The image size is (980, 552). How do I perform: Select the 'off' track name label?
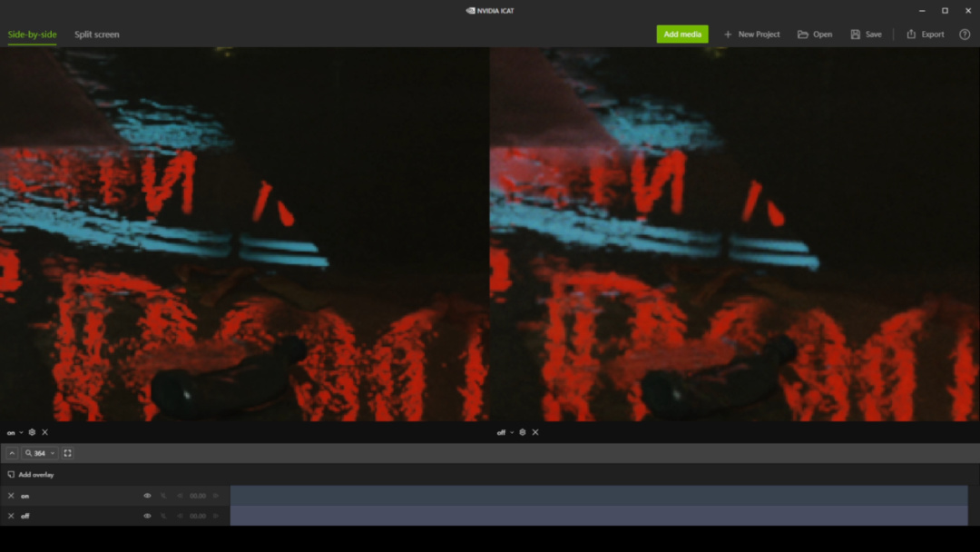click(25, 516)
